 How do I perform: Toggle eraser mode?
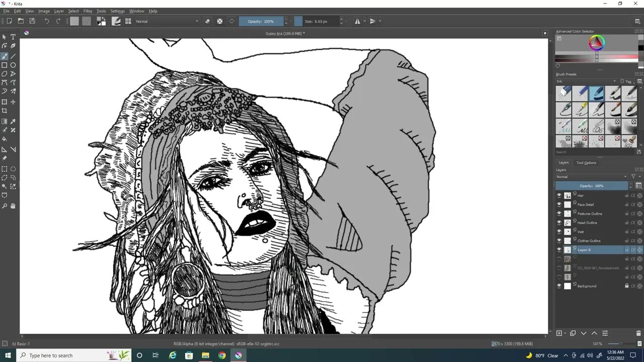tap(208, 21)
